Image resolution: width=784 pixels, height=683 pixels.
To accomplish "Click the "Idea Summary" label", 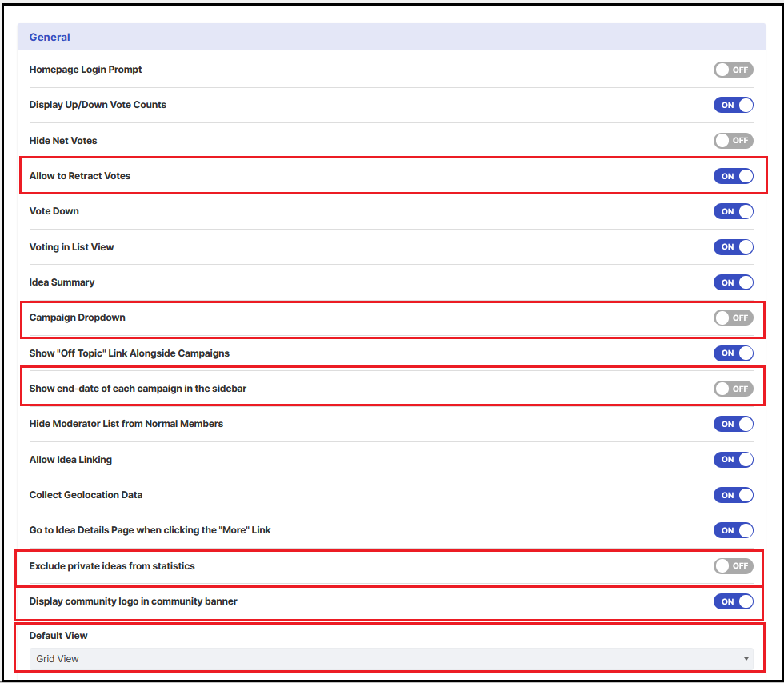I will point(62,282).
